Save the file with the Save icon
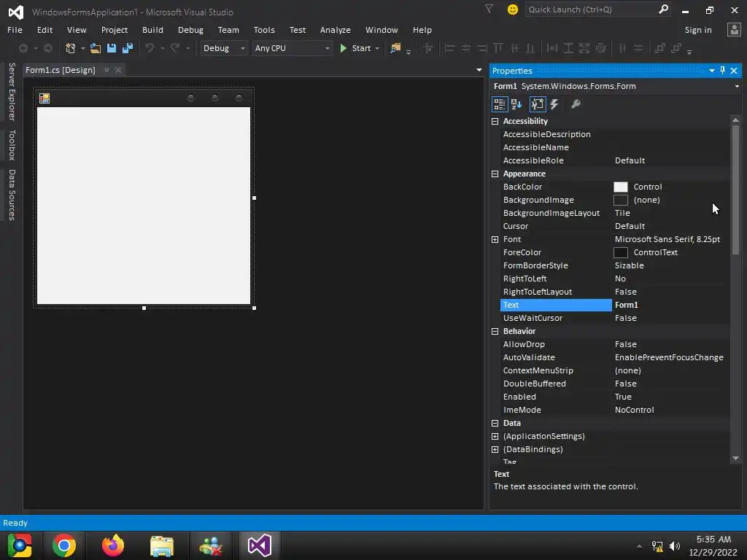The height and width of the screenshot is (560, 747). 112,48
